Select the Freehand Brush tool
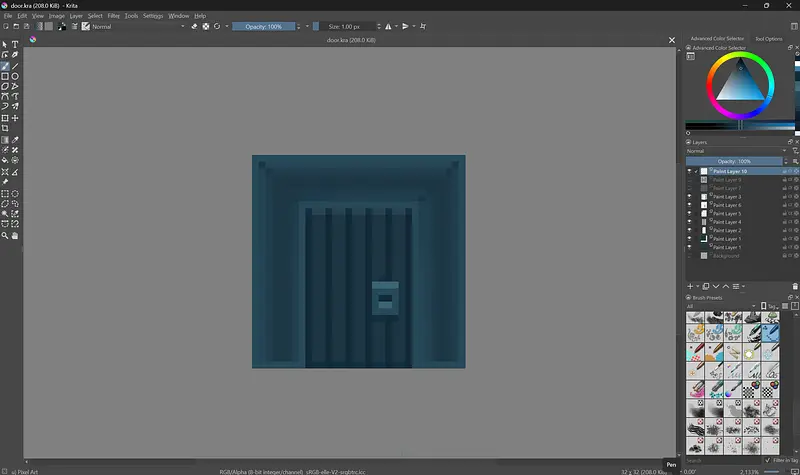Image resolution: width=800 pixels, height=475 pixels. [x=5, y=66]
